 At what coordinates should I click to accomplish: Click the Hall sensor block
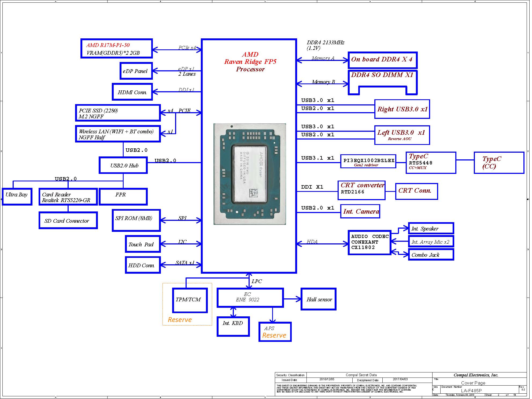(x=319, y=299)
